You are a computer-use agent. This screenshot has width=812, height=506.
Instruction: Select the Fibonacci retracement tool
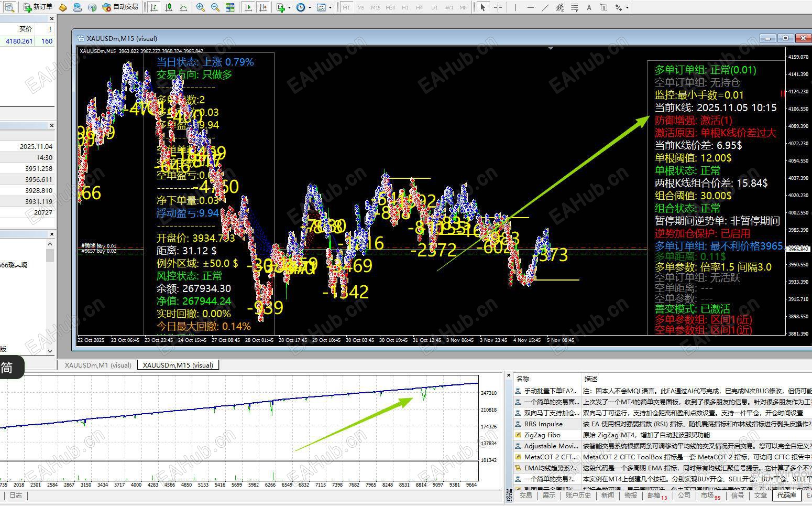575,7
